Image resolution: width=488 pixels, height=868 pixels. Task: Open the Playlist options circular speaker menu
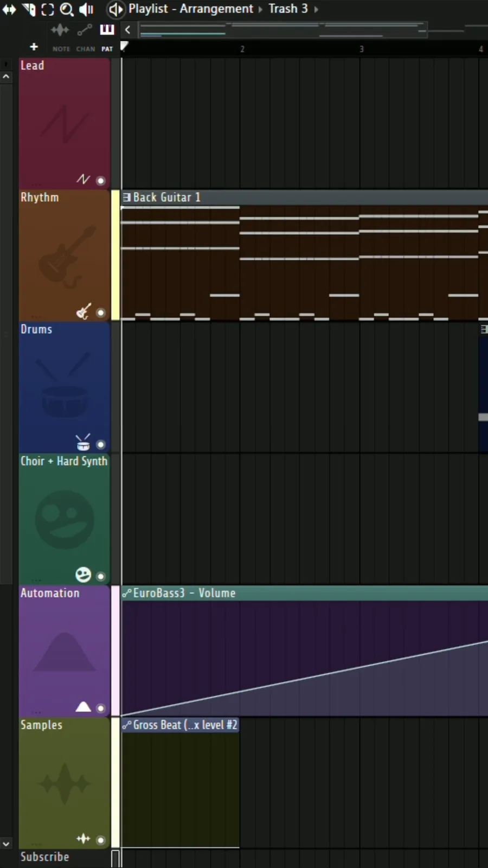point(115,9)
